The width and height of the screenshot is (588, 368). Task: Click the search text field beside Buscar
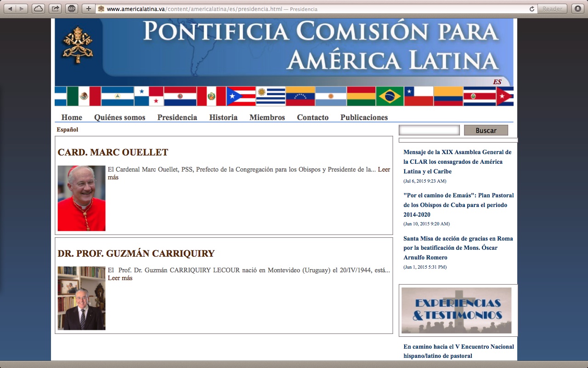click(x=429, y=130)
